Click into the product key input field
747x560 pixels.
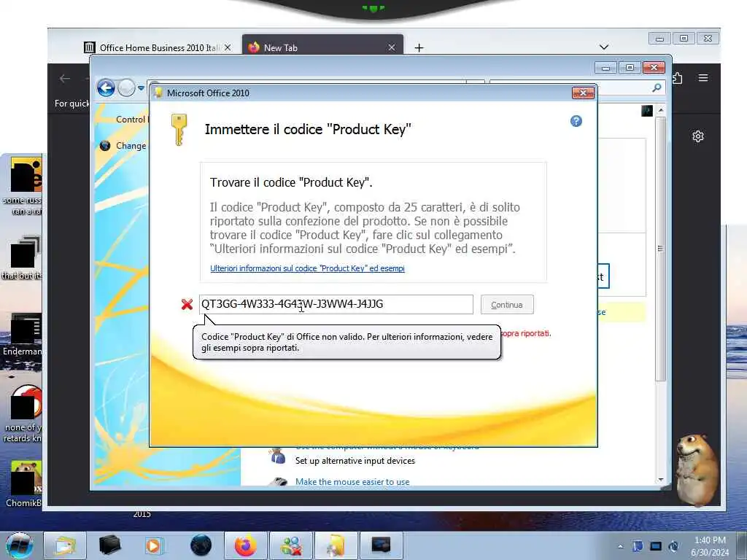pyautogui.click(x=336, y=304)
